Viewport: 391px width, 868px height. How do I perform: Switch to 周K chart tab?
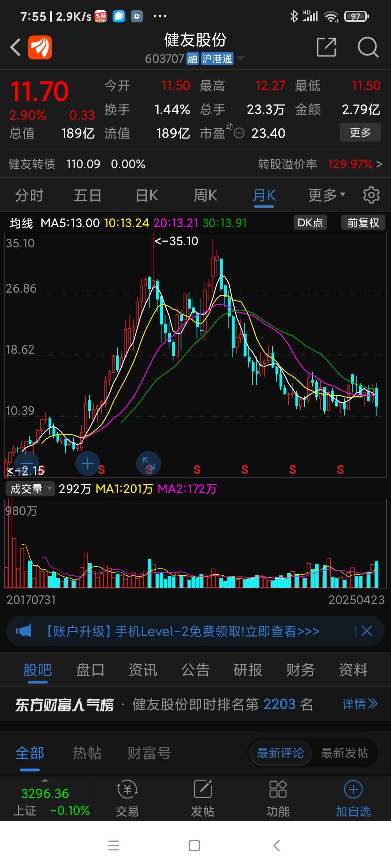(206, 195)
